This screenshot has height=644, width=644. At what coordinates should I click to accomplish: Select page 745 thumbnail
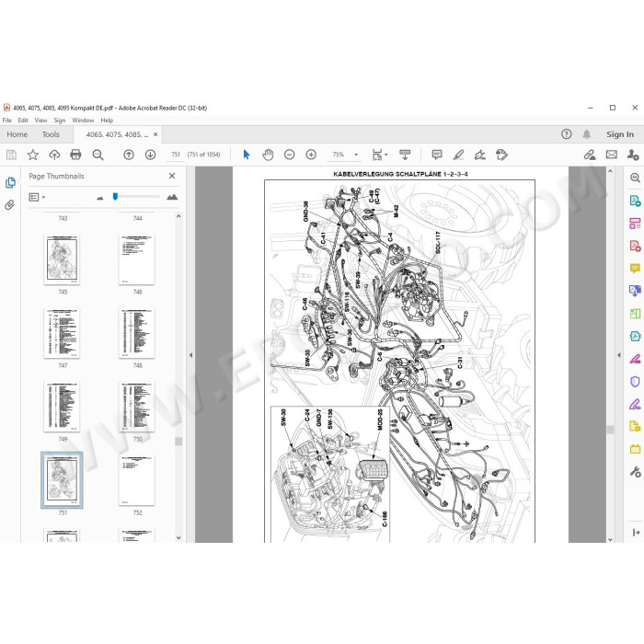(62, 259)
